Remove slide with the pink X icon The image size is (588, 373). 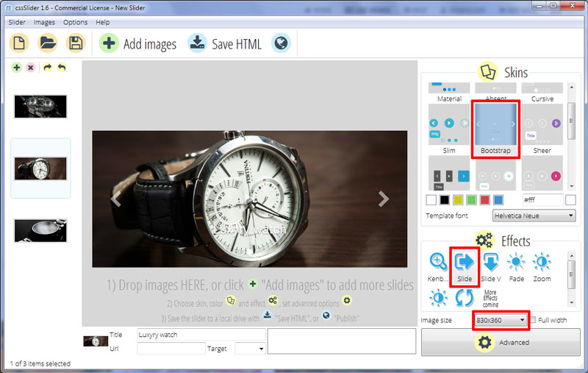click(x=30, y=68)
